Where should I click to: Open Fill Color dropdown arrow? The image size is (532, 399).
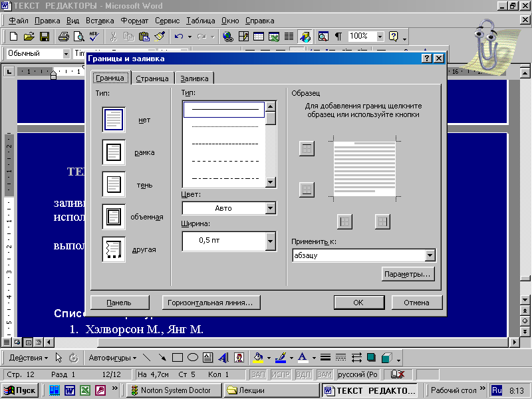(269, 358)
